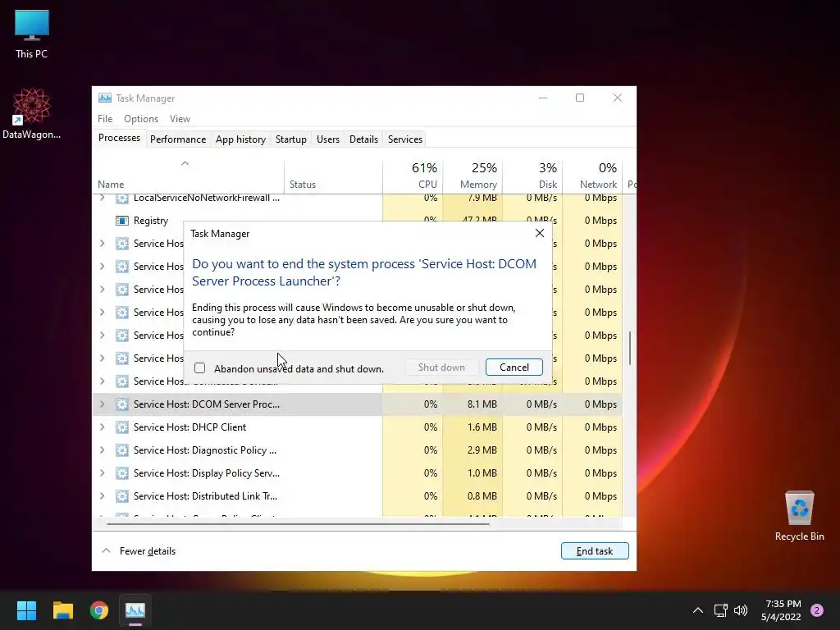The width and height of the screenshot is (840, 630).
Task: Click the Registry process icon
Action: [122, 221]
